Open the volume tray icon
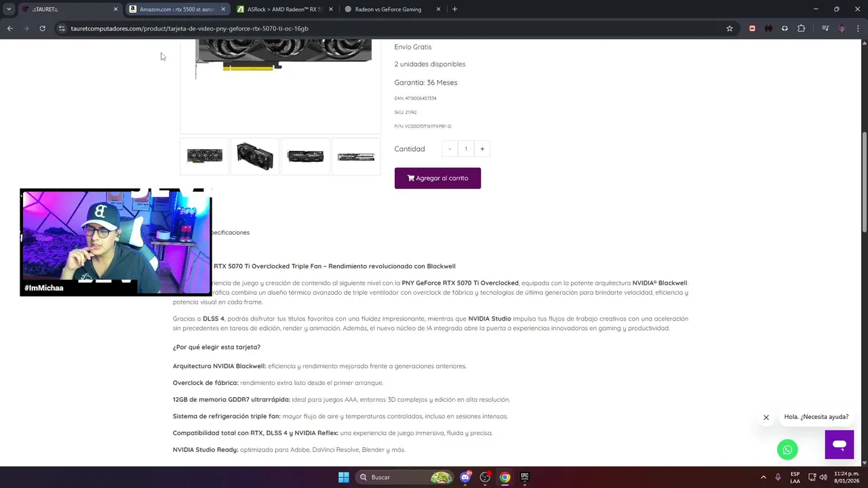The height and width of the screenshot is (488, 868). [x=823, y=477]
